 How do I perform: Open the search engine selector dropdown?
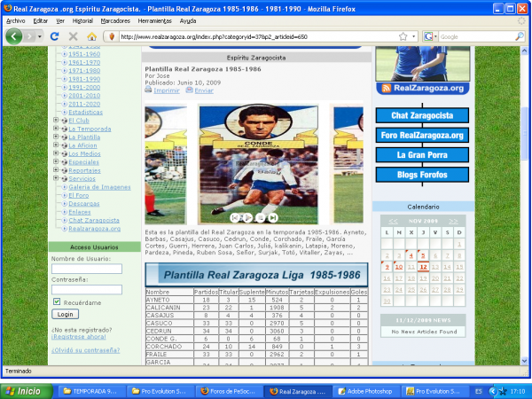pos(431,36)
